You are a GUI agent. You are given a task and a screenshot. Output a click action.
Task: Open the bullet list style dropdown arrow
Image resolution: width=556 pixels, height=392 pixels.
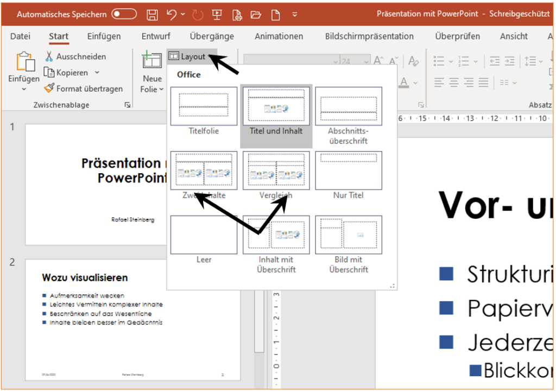coord(451,61)
